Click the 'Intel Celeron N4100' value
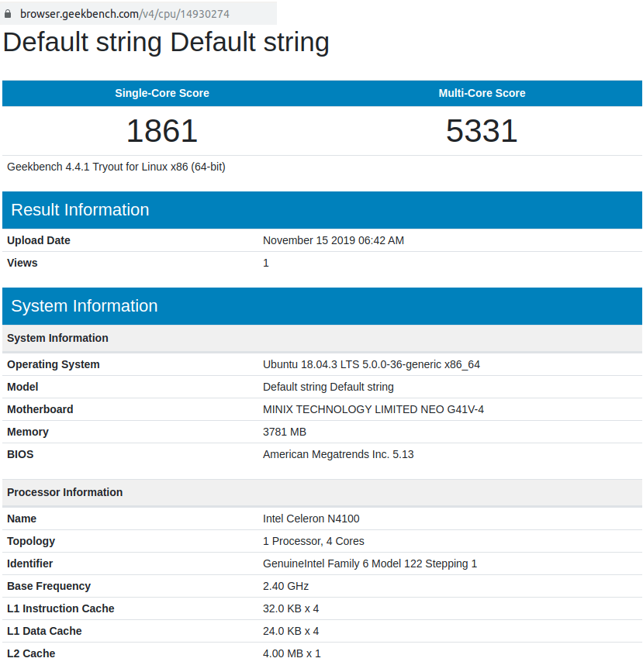Image resolution: width=643 pixels, height=672 pixels. tap(311, 519)
